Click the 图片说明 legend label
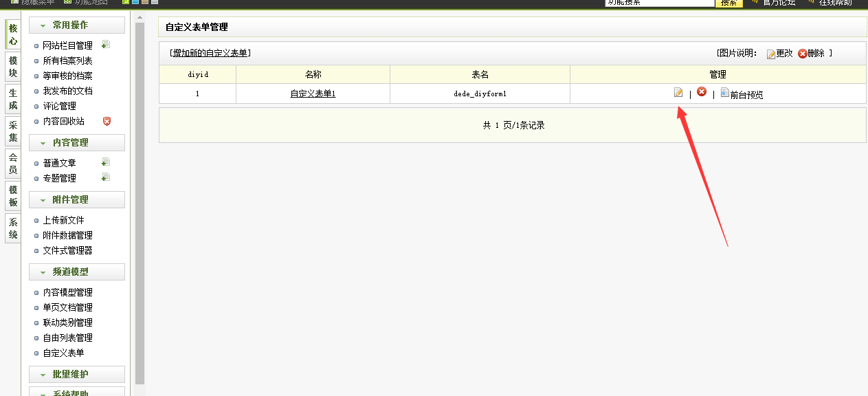This screenshot has height=396, width=868. pos(737,53)
